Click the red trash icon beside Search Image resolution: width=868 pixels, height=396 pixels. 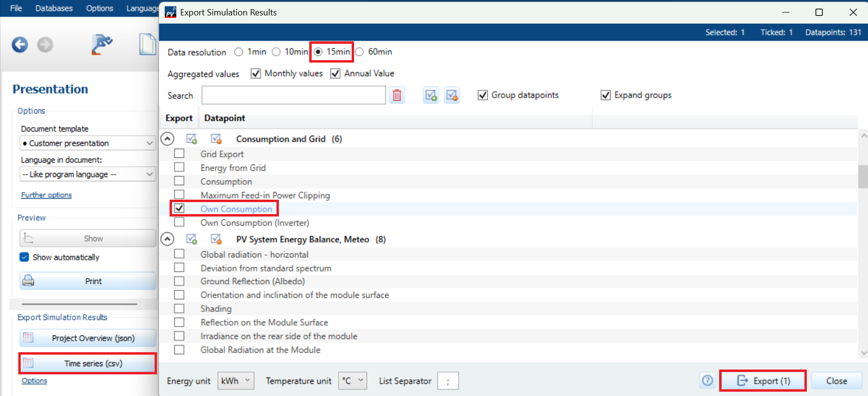[x=397, y=95]
